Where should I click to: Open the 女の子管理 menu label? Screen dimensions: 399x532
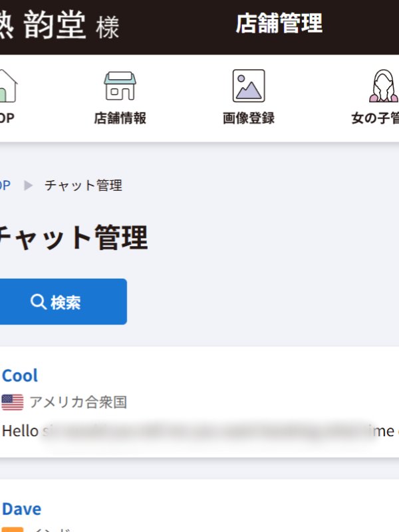(x=376, y=118)
